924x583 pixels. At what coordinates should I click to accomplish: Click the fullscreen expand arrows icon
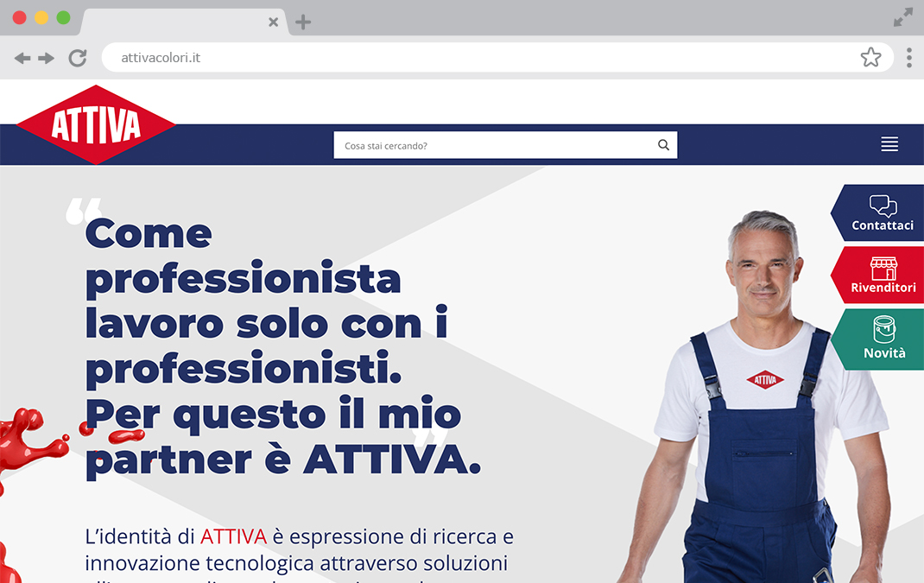(902, 17)
